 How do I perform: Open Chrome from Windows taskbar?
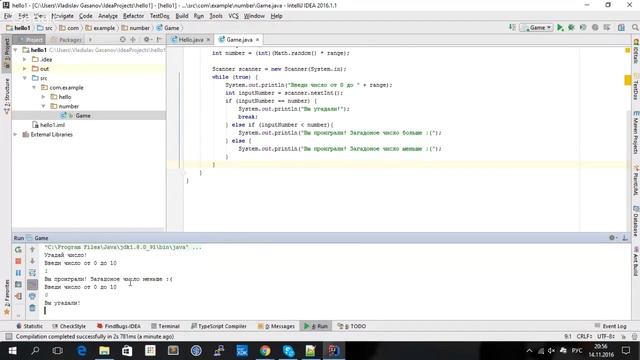tap(265, 351)
